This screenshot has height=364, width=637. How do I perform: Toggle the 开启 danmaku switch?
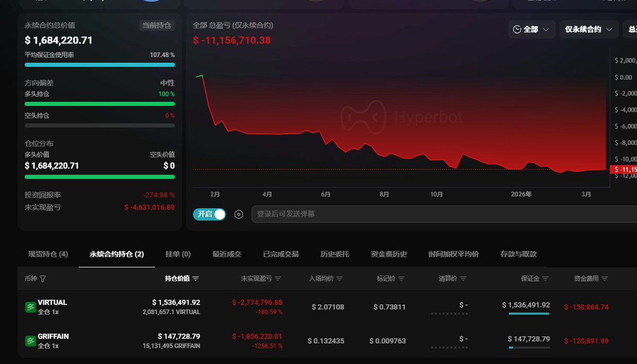click(209, 214)
